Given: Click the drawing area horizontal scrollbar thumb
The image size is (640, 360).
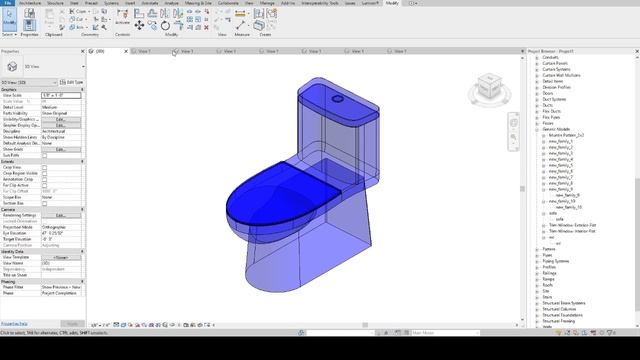Looking at the screenshot, I should 365,325.
